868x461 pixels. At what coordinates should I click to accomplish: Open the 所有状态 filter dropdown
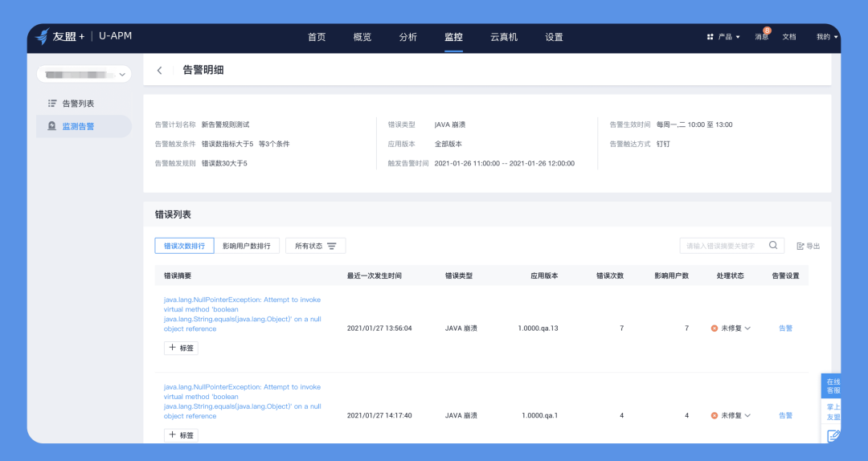316,246
